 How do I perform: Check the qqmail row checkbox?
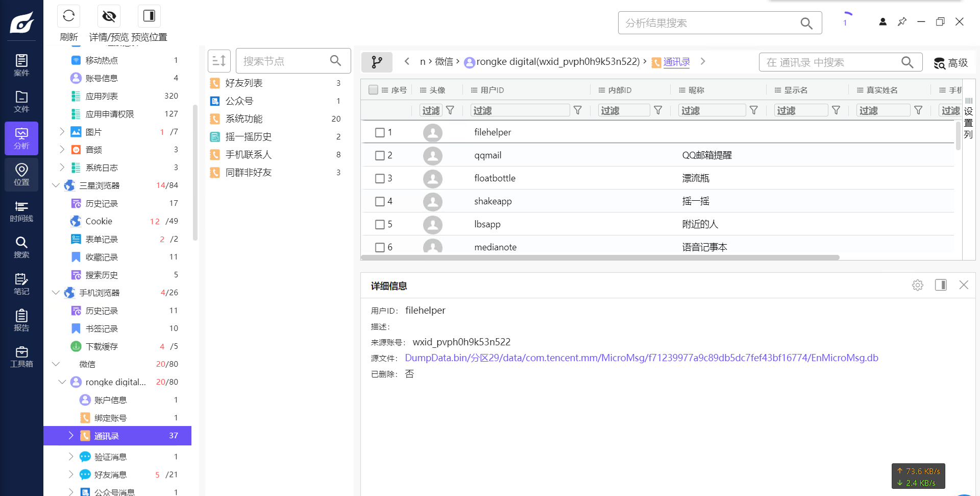point(380,156)
